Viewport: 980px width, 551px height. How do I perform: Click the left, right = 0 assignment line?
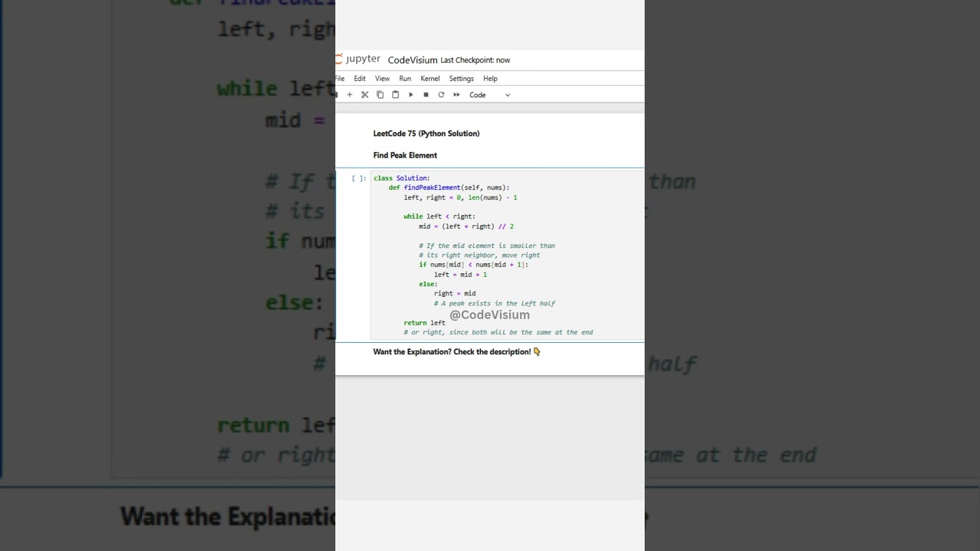click(461, 197)
